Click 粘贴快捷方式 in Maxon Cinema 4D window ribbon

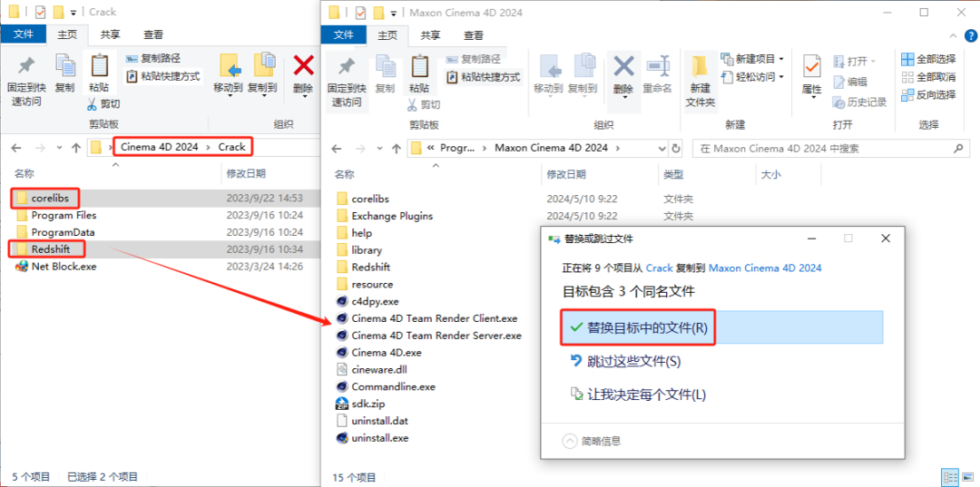483,77
